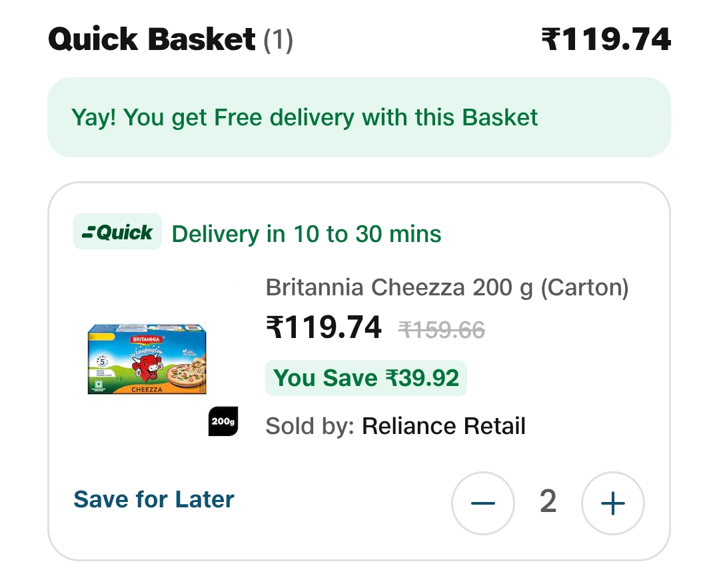Increase quantity with the plus button
719x588 pixels.
tap(612, 503)
